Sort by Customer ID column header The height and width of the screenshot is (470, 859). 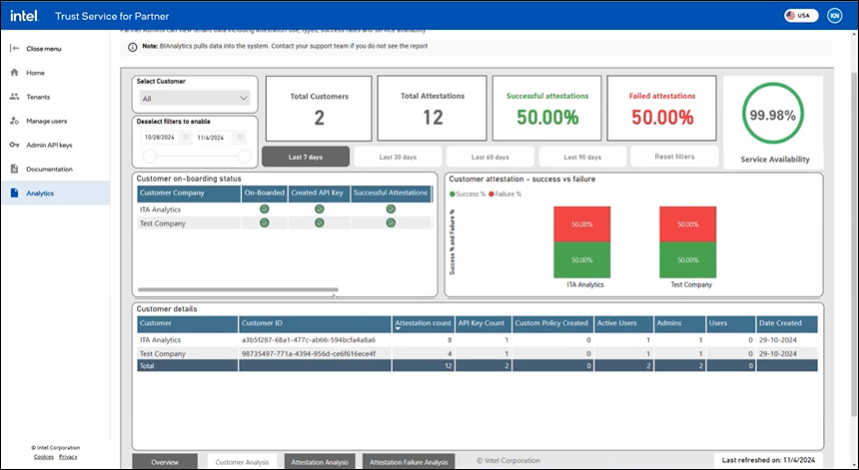click(315, 324)
